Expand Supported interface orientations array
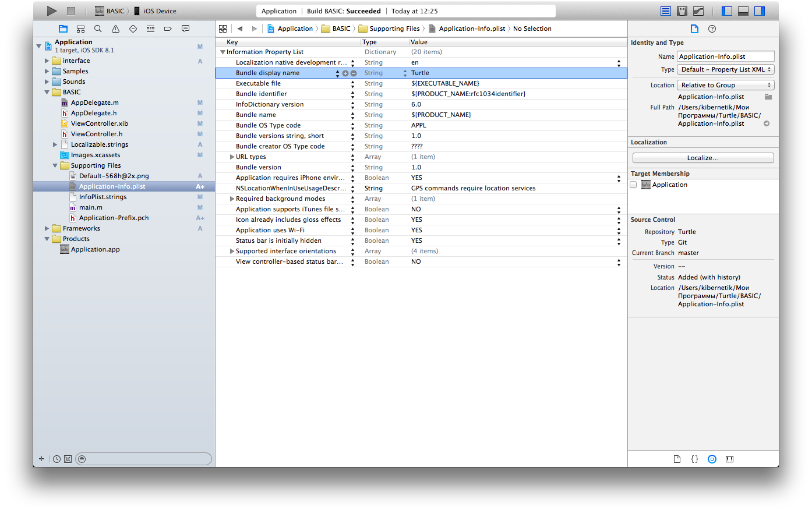 point(232,251)
